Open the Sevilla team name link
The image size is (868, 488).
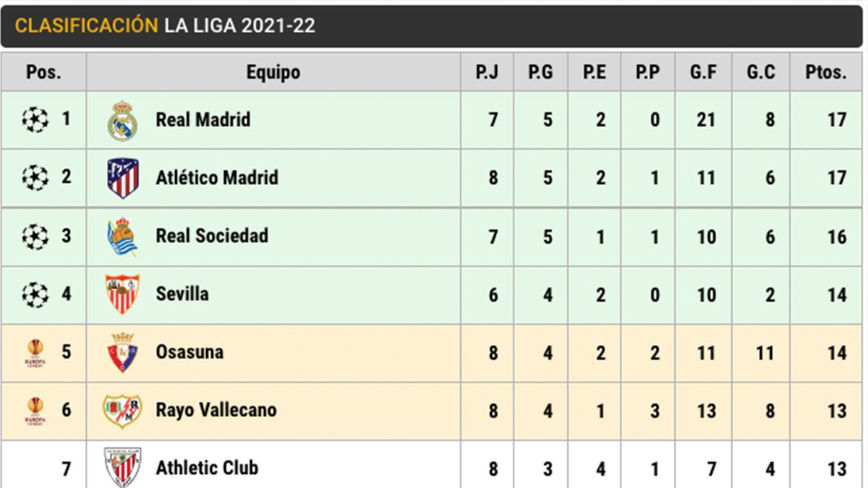point(182,294)
